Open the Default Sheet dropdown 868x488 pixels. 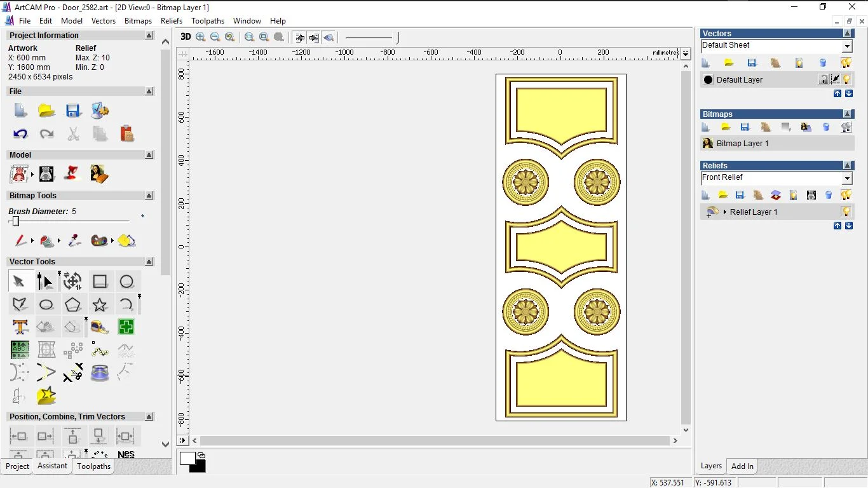click(847, 46)
